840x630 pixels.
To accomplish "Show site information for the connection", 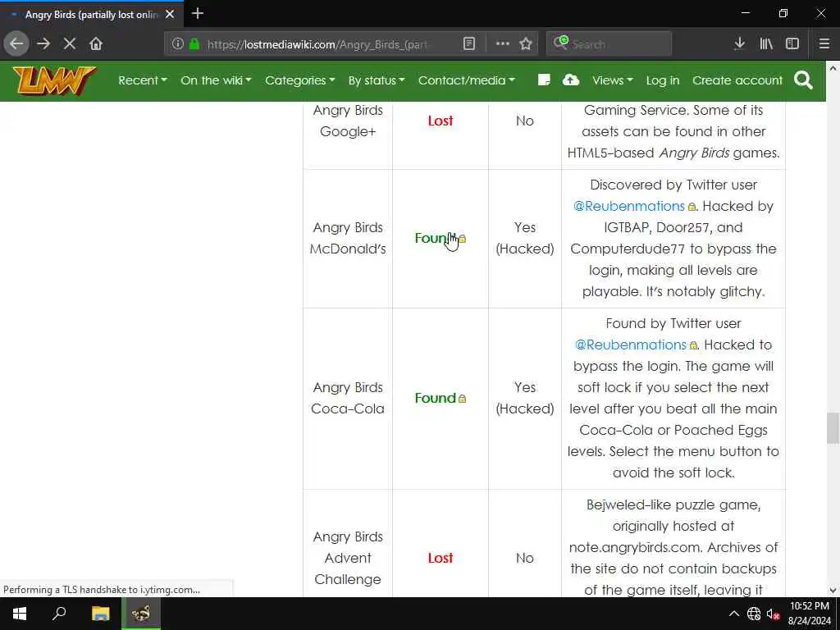I will click(x=178, y=44).
